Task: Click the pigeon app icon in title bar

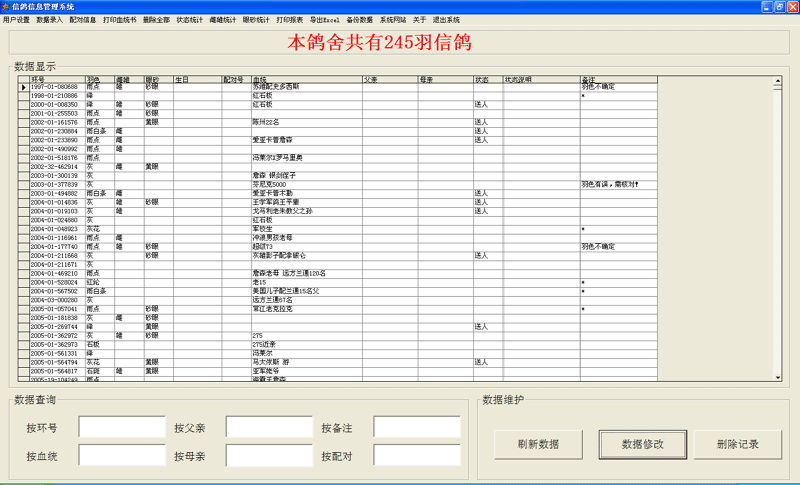Action: pyautogui.click(x=7, y=7)
